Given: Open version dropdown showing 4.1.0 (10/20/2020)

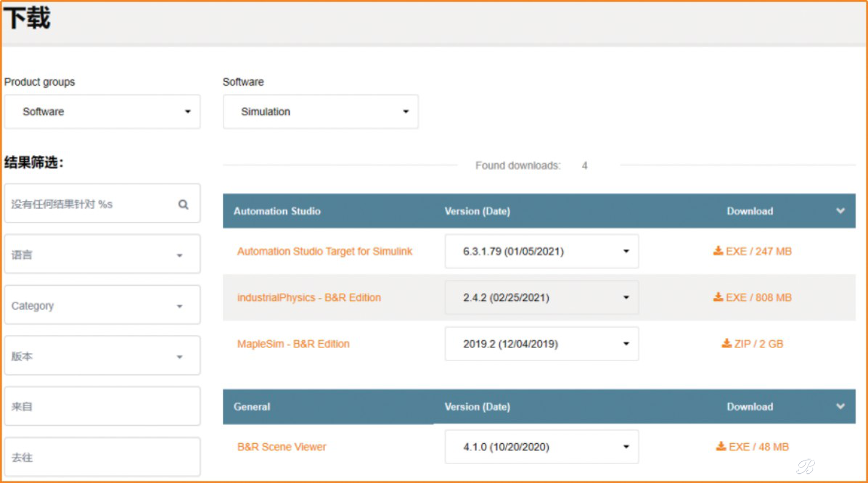Looking at the screenshot, I should (x=541, y=447).
